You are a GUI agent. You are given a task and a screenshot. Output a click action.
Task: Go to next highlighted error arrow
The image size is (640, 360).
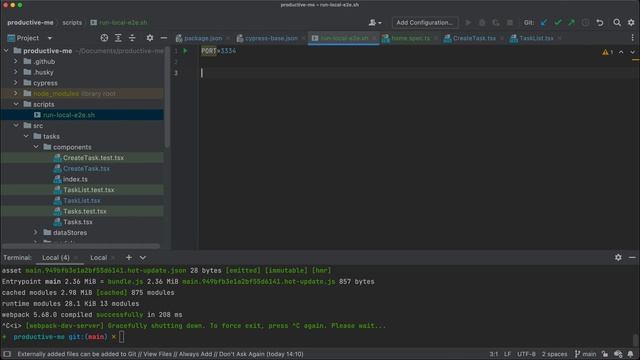click(x=632, y=52)
